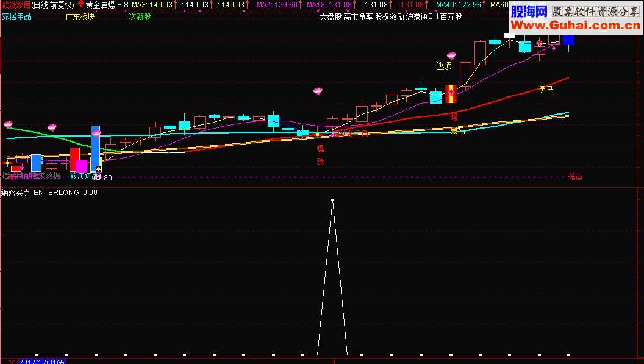
Task: Click the MA18: 131.08 value
Action: click(x=329, y=5)
